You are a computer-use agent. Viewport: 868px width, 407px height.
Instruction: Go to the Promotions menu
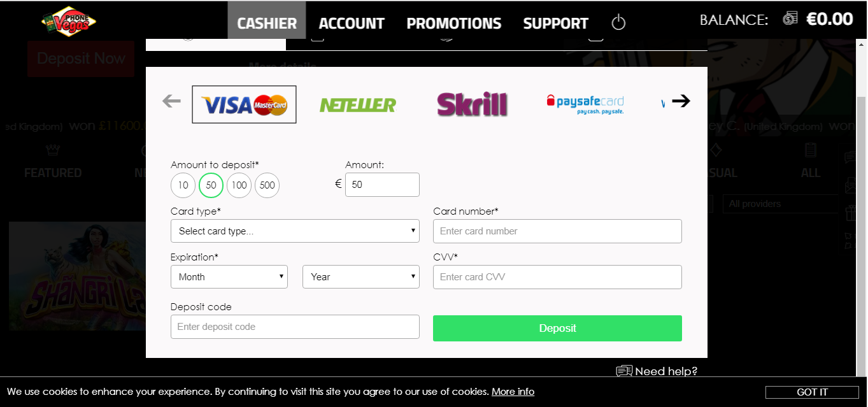click(454, 24)
